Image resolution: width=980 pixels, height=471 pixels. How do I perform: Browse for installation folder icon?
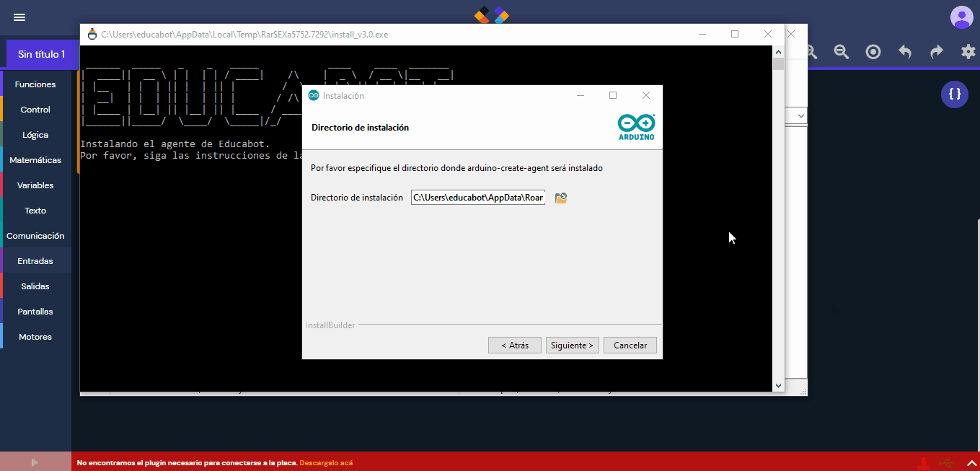pos(561,198)
